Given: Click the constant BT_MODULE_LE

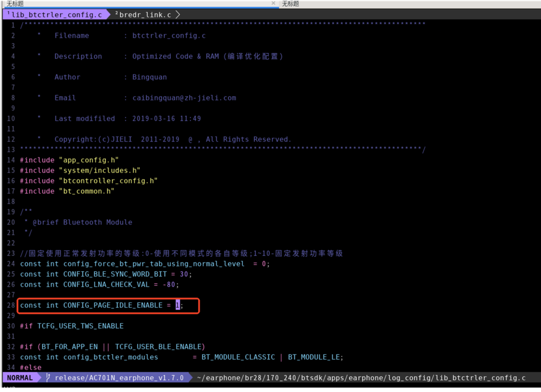Looking at the screenshot, I should [314, 357].
